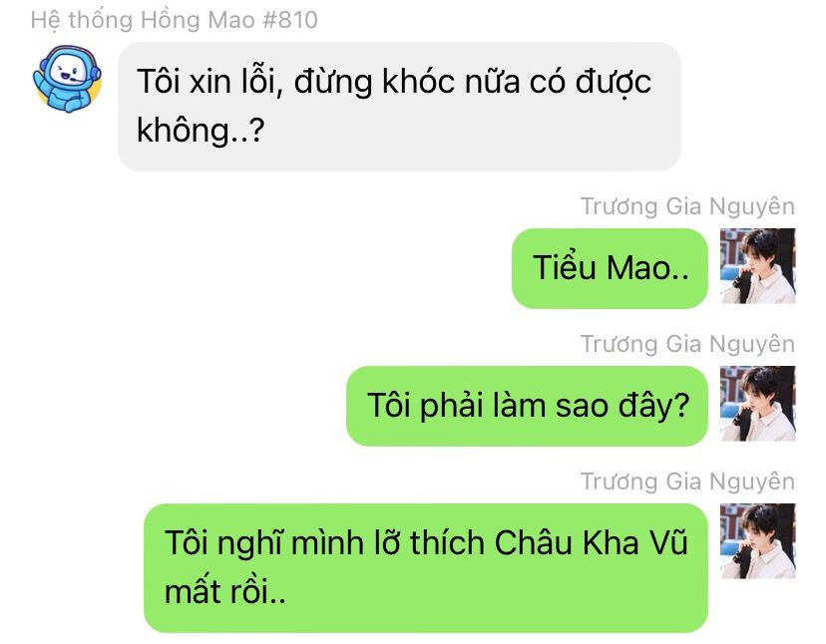Tap sender name above 'Tôi phải làm sao đây?'
The width and height of the screenshot is (826, 644).
687,344
